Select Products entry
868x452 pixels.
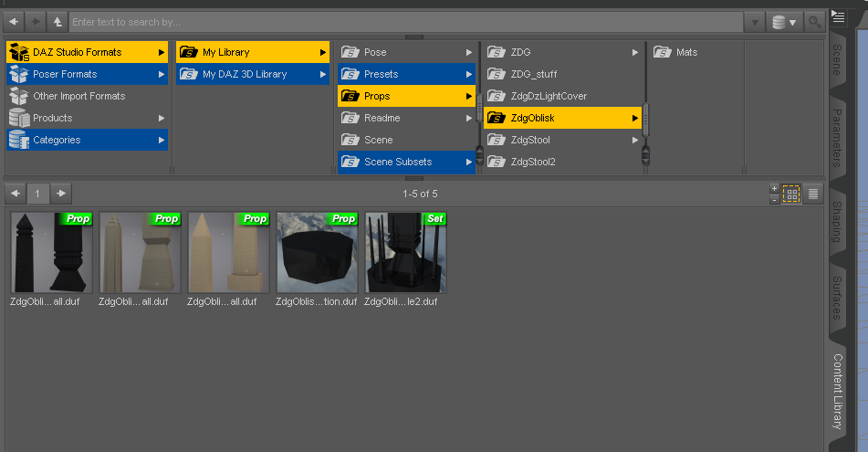click(x=87, y=118)
